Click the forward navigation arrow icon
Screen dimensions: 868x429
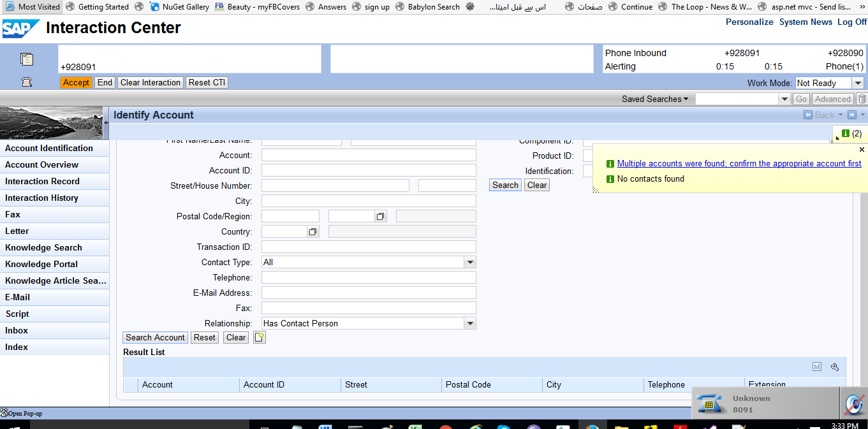851,115
